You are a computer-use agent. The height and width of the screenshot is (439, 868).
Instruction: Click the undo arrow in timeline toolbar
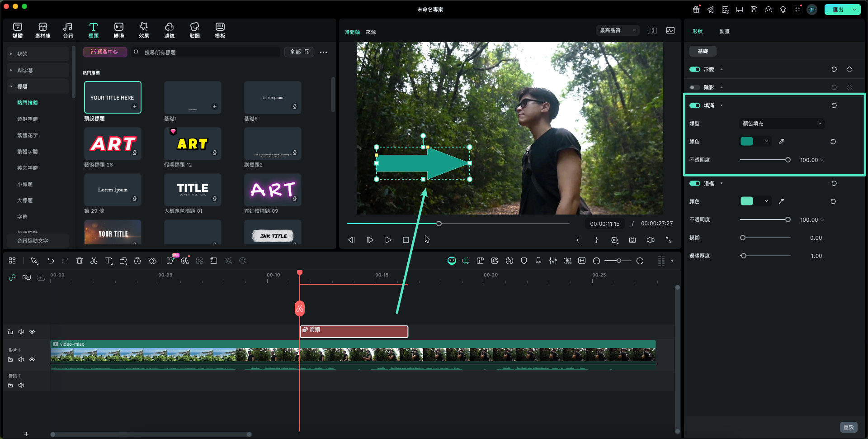click(x=51, y=261)
